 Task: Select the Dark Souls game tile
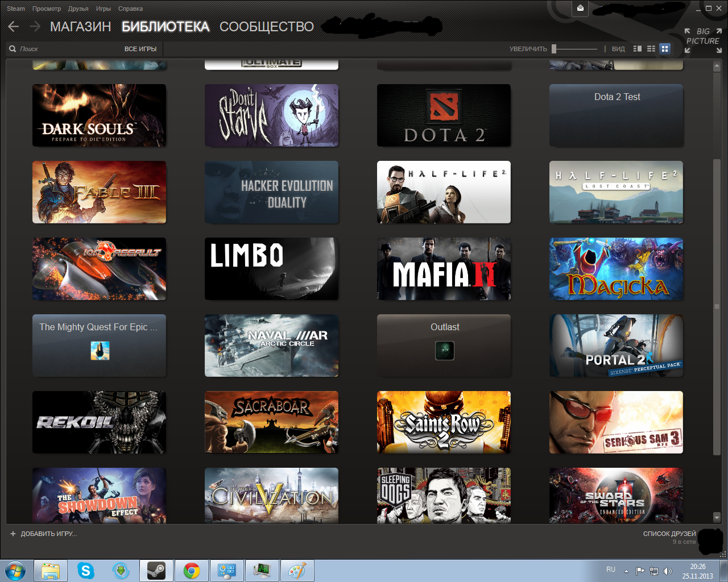pyautogui.click(x=99, y=115)
